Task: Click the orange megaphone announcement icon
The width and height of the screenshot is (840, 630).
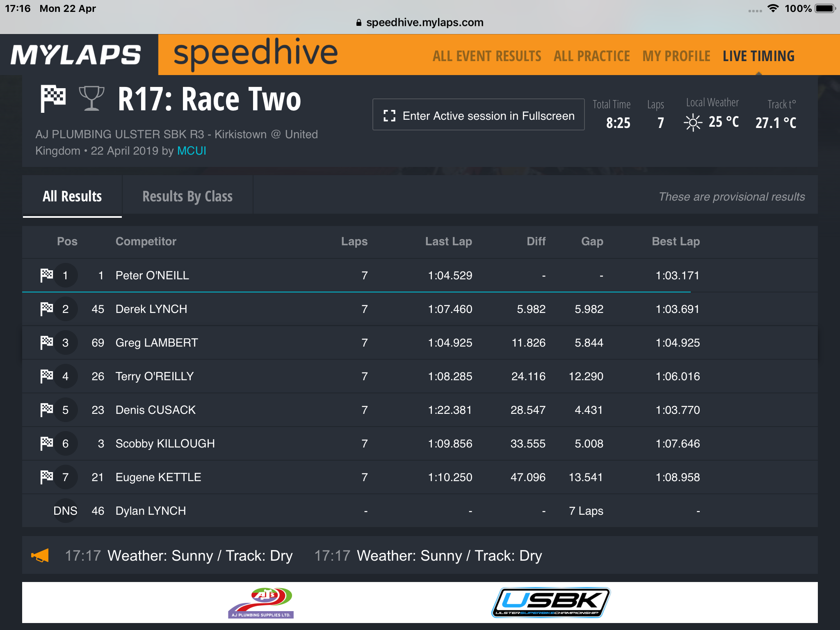Action: click(x=40, y=556)
